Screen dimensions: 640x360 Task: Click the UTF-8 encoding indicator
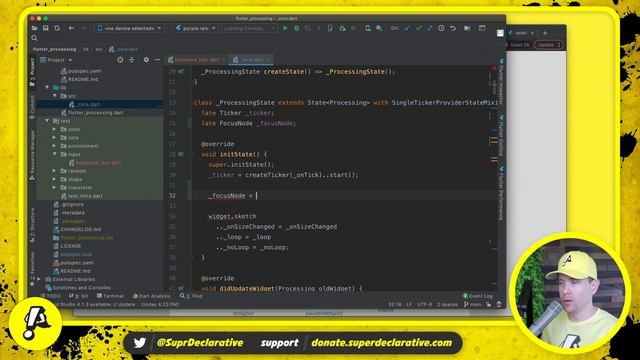[424, 304]
